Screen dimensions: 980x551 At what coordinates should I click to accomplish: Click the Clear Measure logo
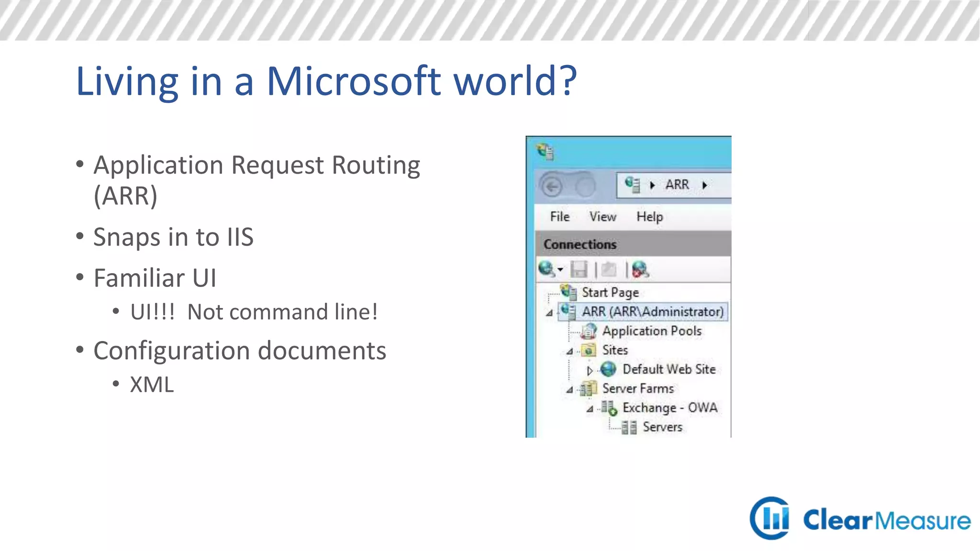click(860, 518)
